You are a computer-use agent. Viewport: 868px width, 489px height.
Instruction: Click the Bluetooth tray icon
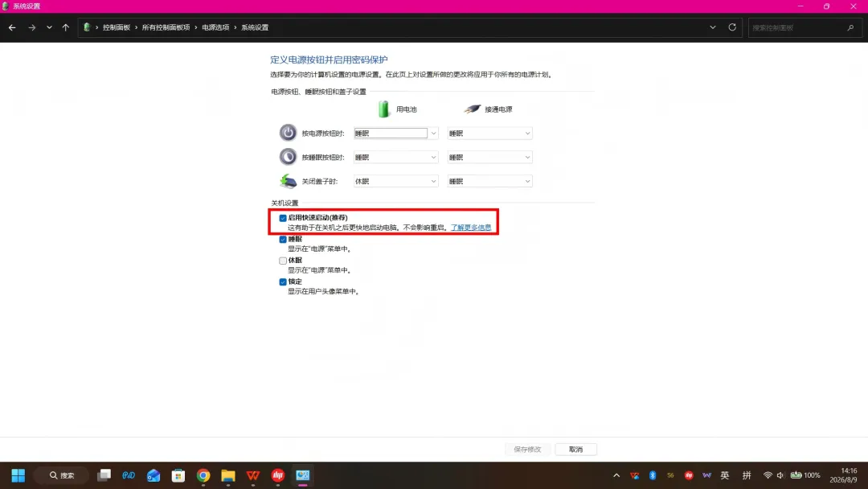tap(653, 475)
